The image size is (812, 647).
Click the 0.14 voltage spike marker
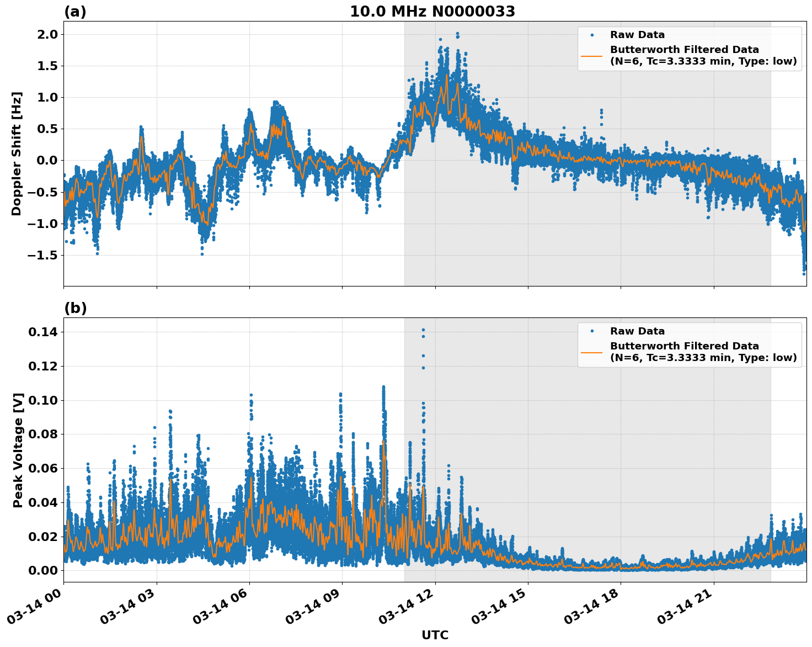coord(422,330)
